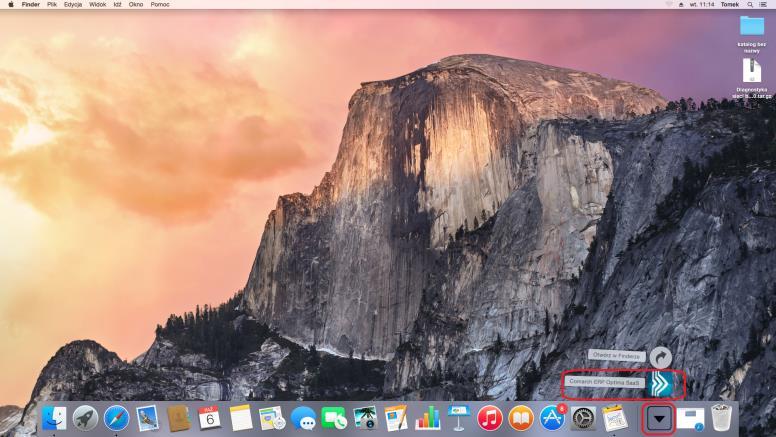This screenshot has width=776, height=437.
Task: Open the Edycja menu
Action: (73, 4)
